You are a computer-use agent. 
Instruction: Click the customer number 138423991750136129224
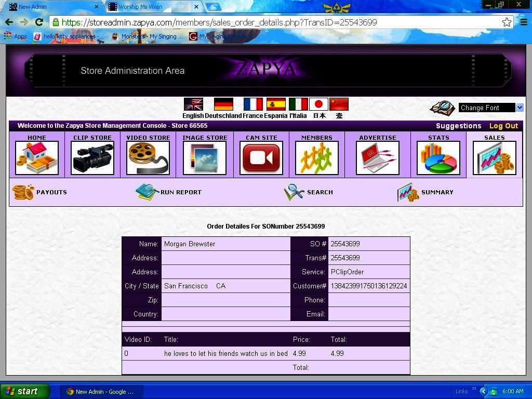coord(369,286)
